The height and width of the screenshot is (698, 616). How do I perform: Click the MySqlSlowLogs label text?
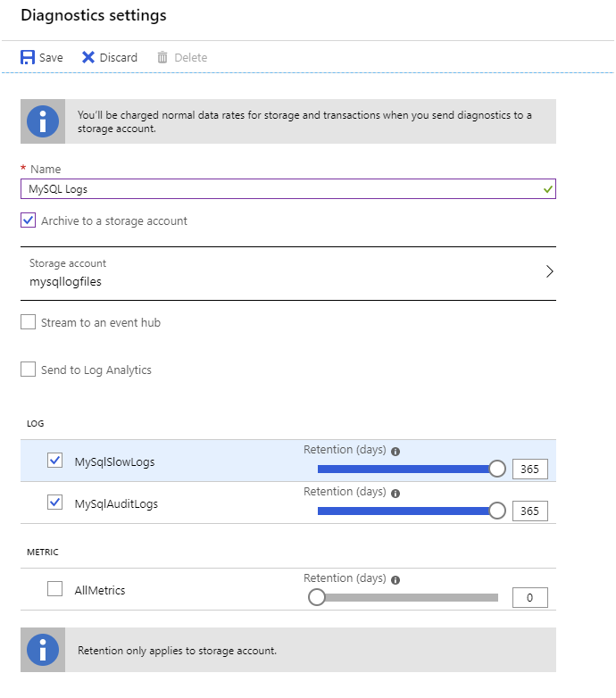(x=114, y=462)
